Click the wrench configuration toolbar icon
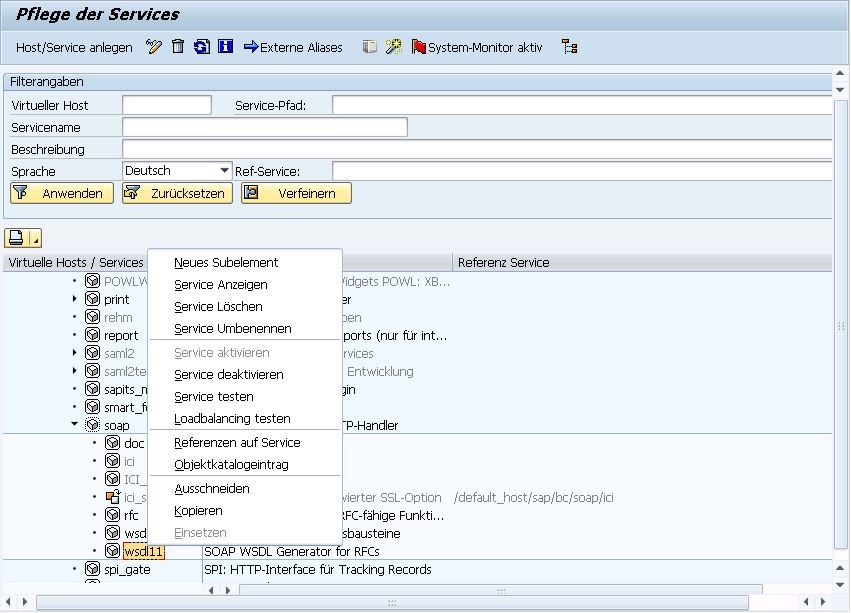Viewport: 851px width, 613px height. pos(393,46)
